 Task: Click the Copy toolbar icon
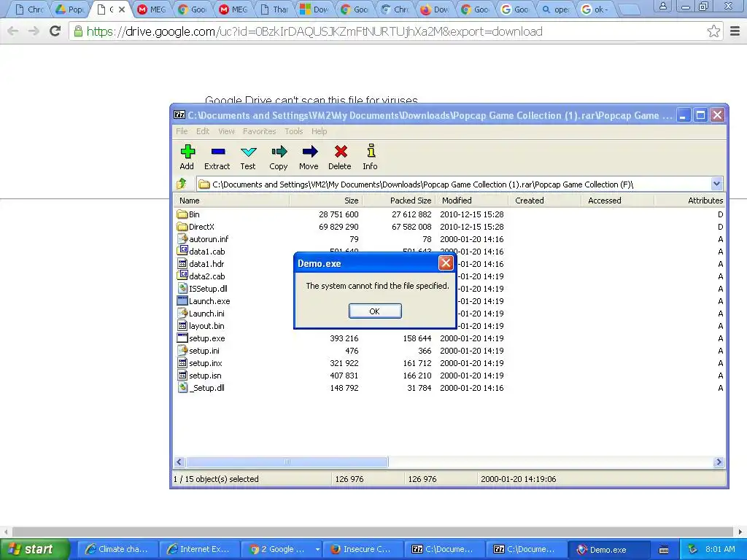tap(279, 152)
